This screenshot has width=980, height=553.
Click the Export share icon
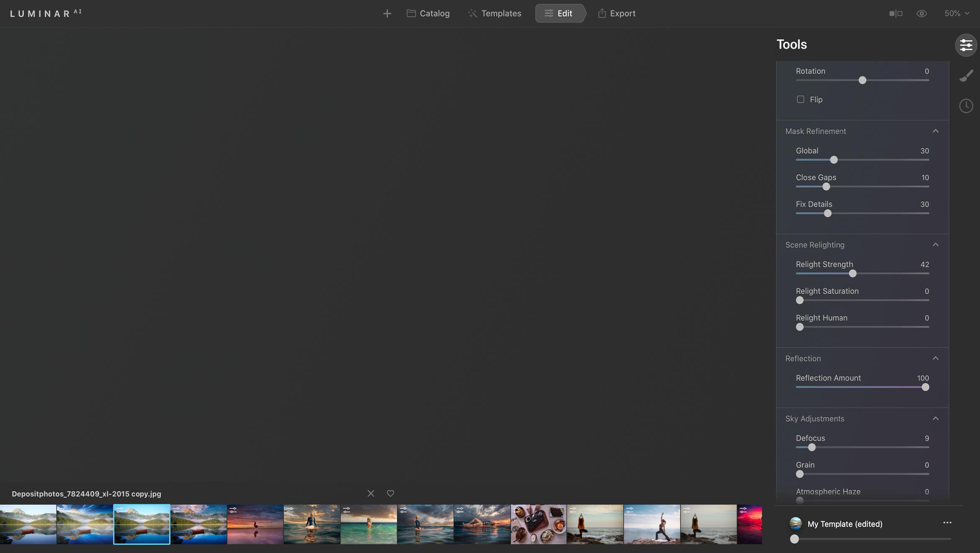pyautogui.click(x=602, y=13)
